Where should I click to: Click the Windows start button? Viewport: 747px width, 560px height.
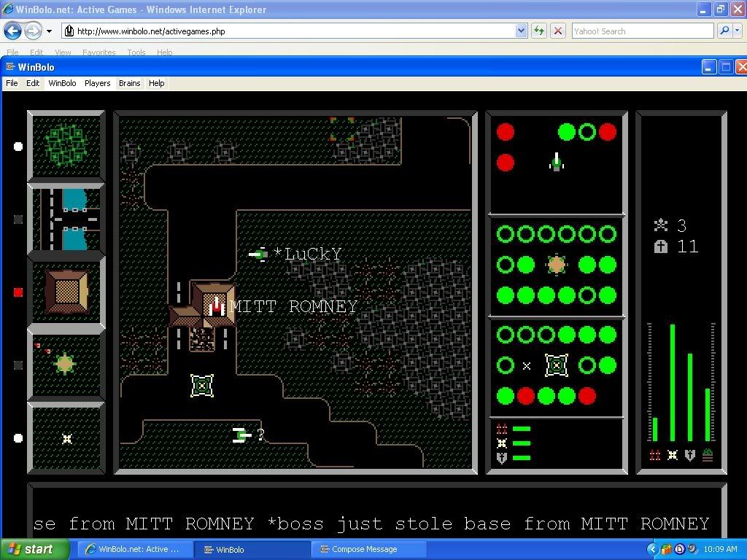pos(34,549)
